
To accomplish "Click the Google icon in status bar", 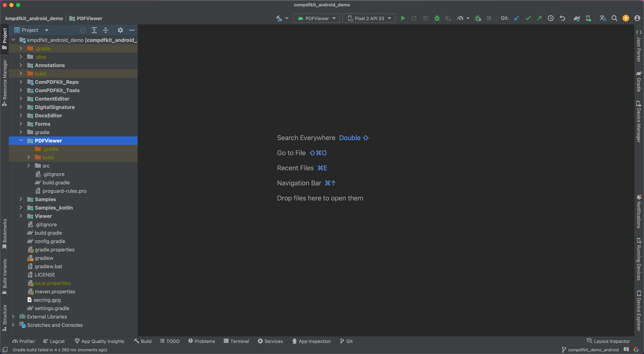I will (x=636, y=349).
